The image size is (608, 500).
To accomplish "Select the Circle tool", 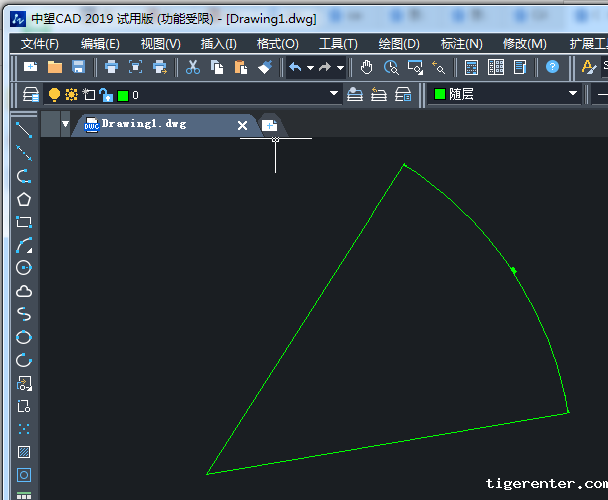I will coord(24,268).
